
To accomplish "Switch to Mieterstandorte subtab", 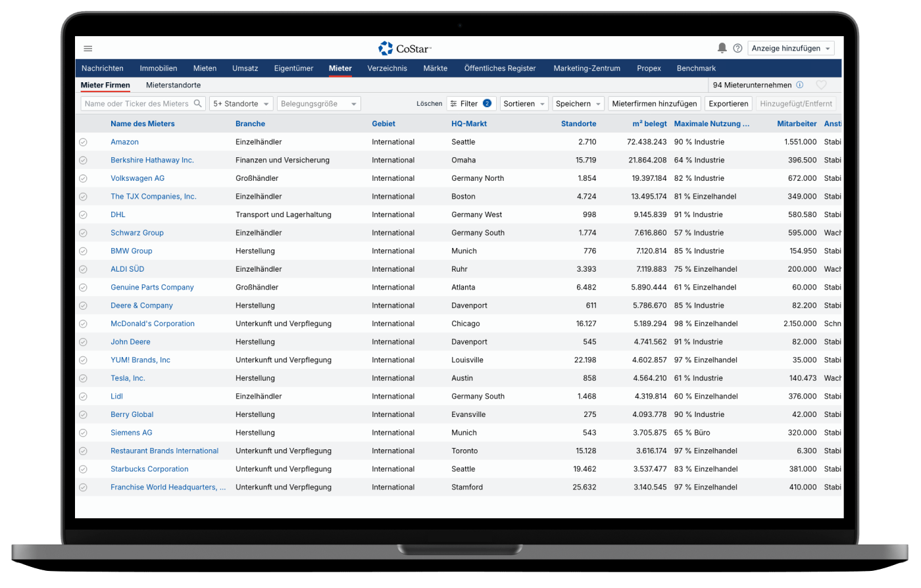I will pos(174,85).
